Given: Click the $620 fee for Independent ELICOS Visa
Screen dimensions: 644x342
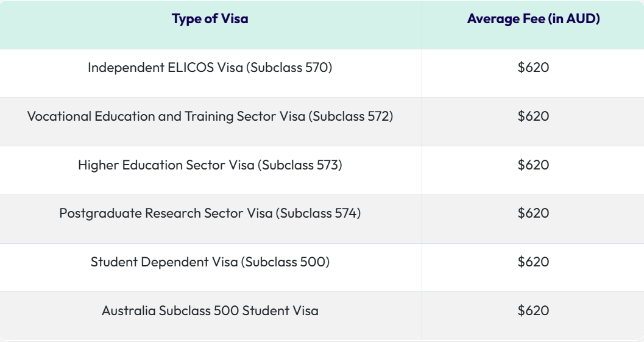Looking at the screenshot, I should [533, 68].
